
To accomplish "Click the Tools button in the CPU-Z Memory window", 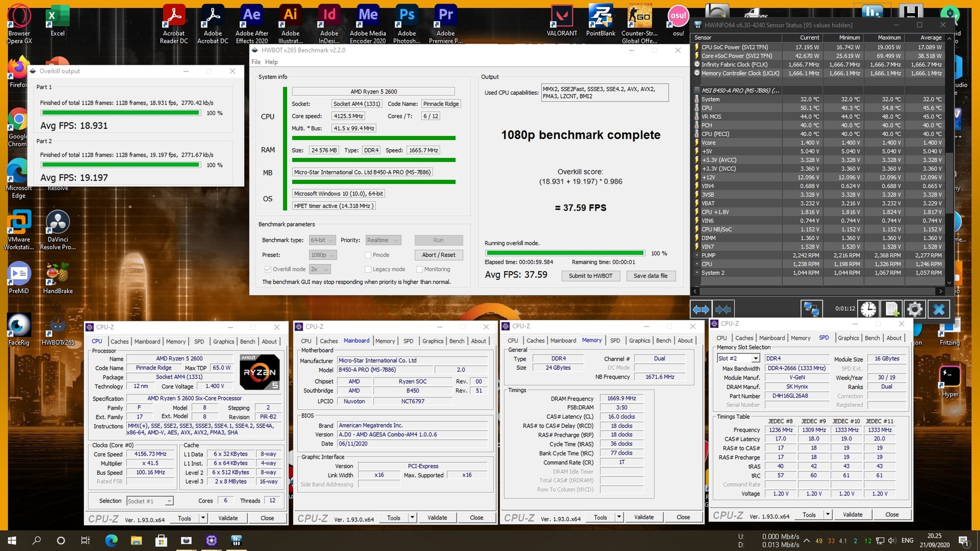I will pyautogui.click(x=600, y=517).
